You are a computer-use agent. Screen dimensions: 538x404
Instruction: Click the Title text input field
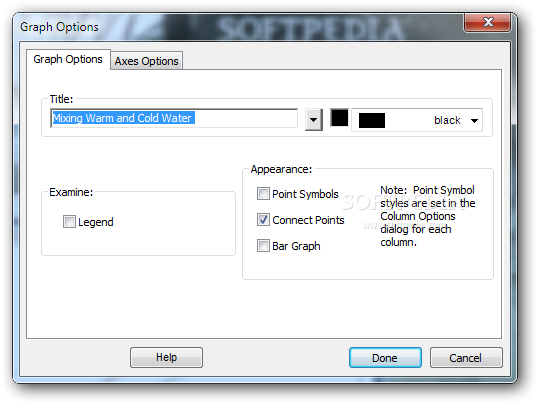click(x=174, y=118)
